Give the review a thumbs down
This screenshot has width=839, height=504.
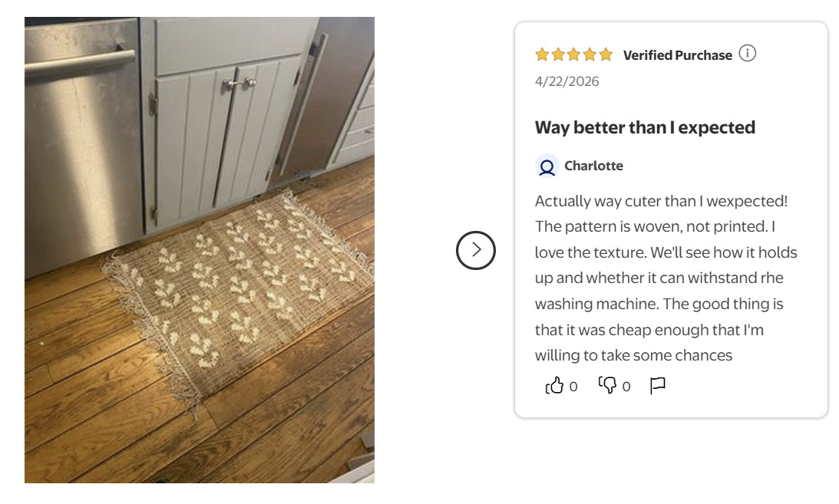point(607,385)
